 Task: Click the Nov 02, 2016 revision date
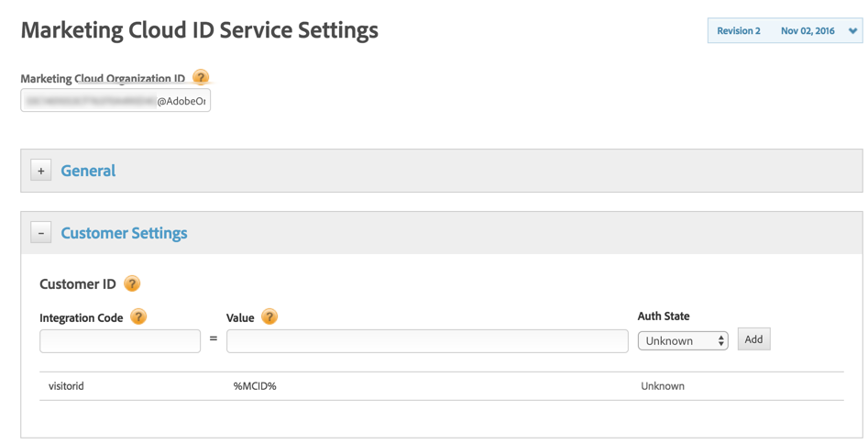(x=808, y=31)
